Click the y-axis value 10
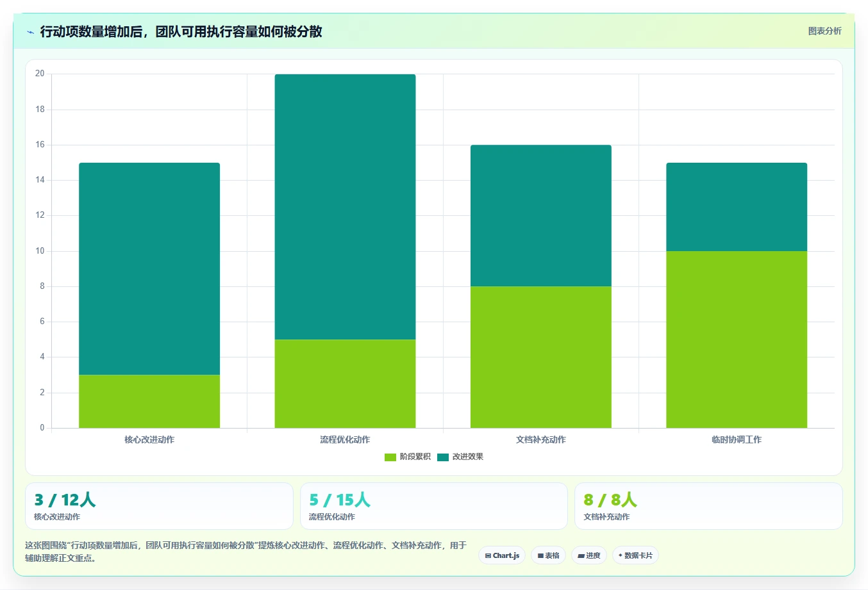 tap(40, 251)
